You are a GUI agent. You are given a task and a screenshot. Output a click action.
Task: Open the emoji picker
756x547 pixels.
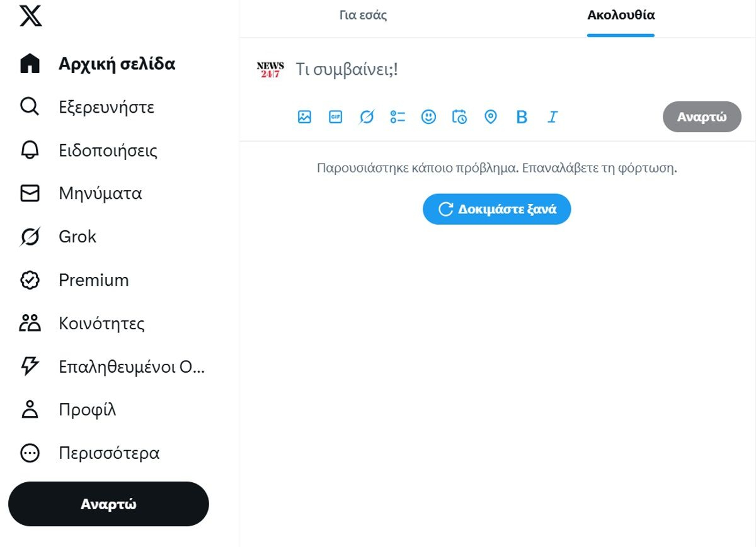pos(428,117)
